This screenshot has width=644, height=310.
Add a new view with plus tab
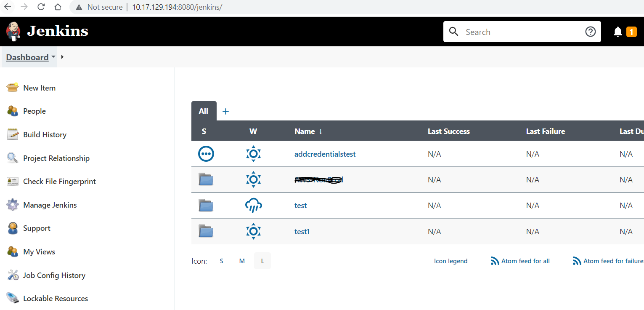(x=225, y=111)
